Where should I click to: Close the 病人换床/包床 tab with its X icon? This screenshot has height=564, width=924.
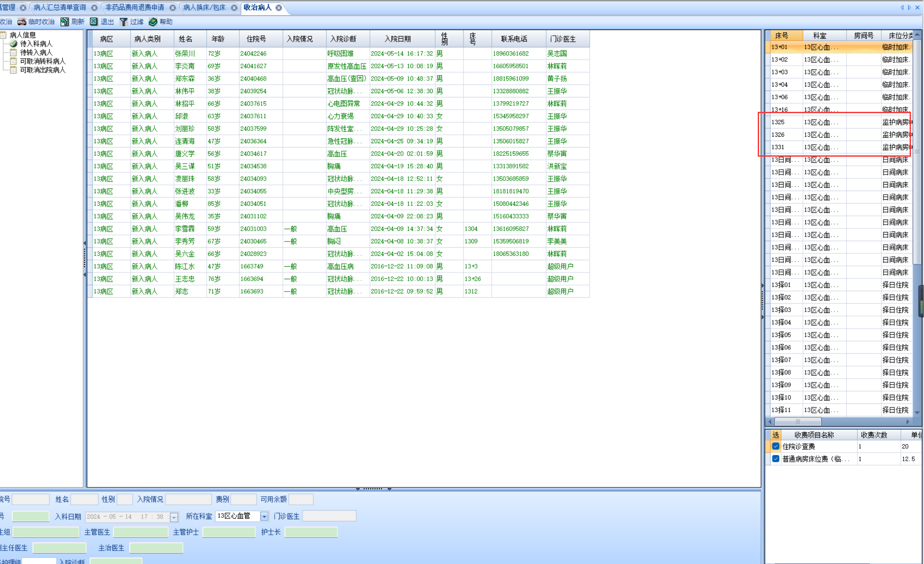(x=234, y=8)
